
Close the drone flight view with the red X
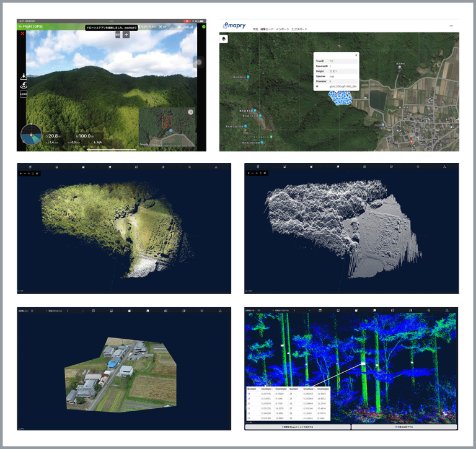pyautogui.click(x=23, y=33)
